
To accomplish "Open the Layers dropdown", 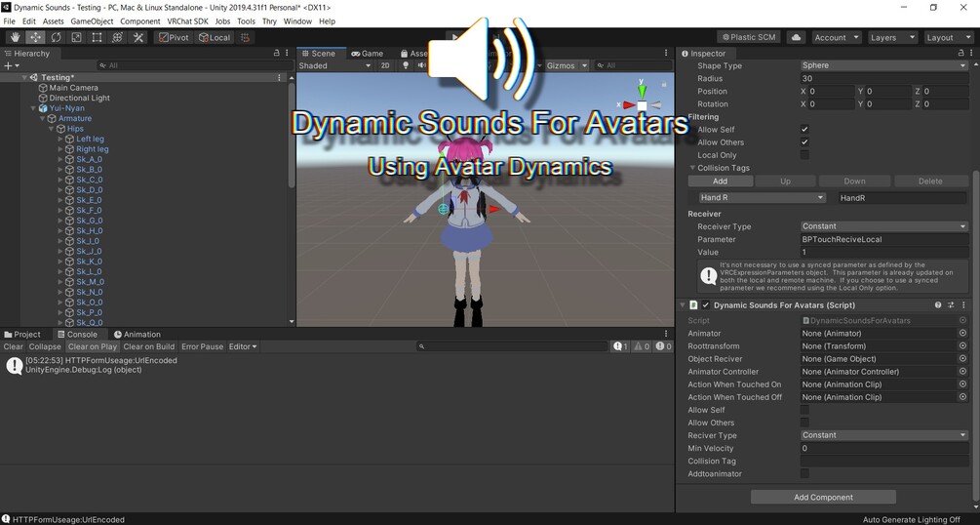I will [892, 37].
